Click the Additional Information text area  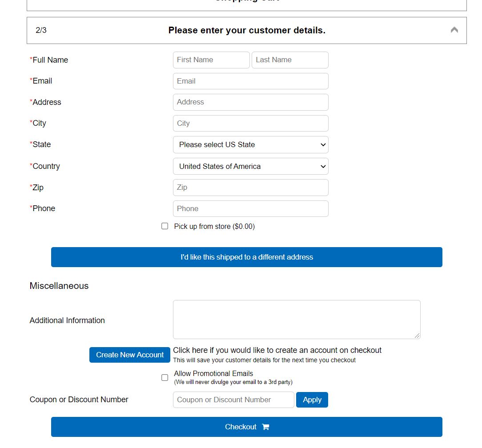(x=297, y=320)
